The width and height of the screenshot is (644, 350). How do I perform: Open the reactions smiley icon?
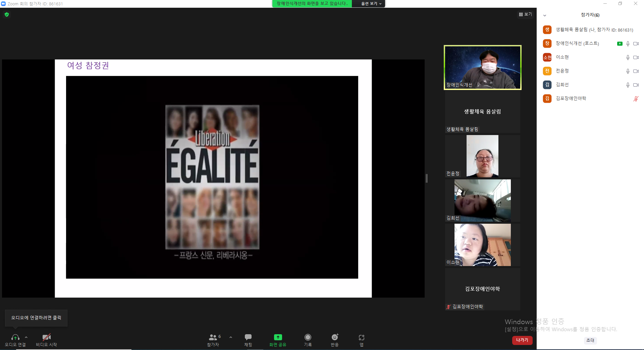[x=335, y=337]
